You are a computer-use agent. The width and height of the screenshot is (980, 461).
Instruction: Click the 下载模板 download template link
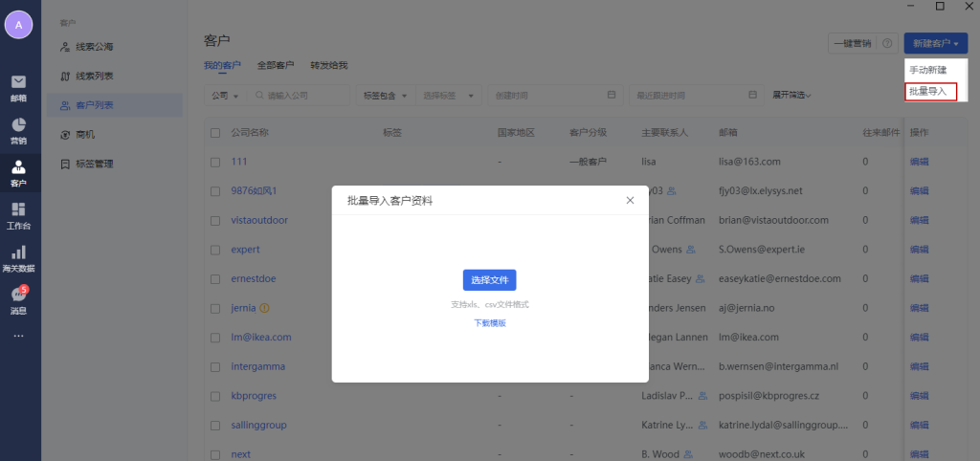pyautogui.click(x=489, y=323)
